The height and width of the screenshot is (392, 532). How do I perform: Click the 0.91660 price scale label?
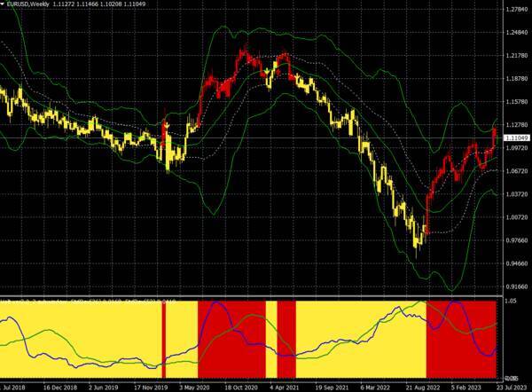coord(517,286)
